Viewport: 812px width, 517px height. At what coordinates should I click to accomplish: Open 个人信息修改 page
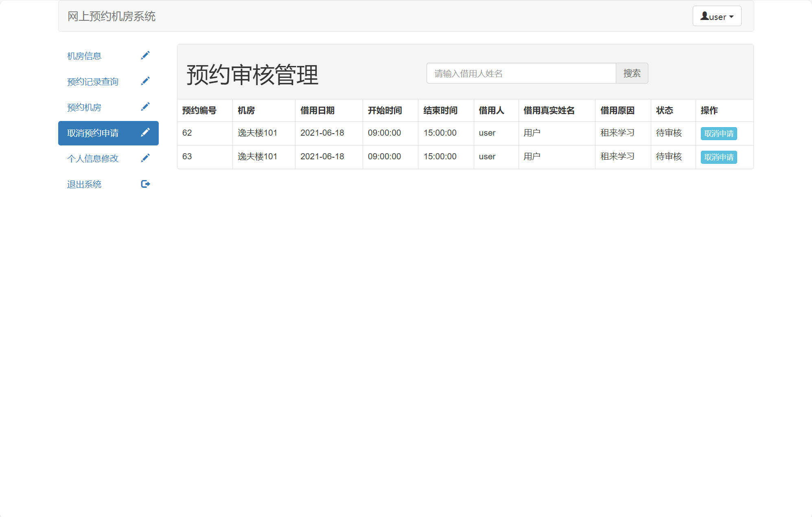(x=92, y=158)
